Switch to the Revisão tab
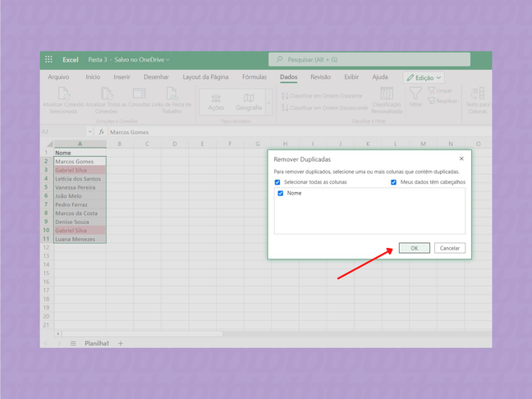The width and height of the screenshot is (532, 399). pyautogui.click(x=320, y=77)
